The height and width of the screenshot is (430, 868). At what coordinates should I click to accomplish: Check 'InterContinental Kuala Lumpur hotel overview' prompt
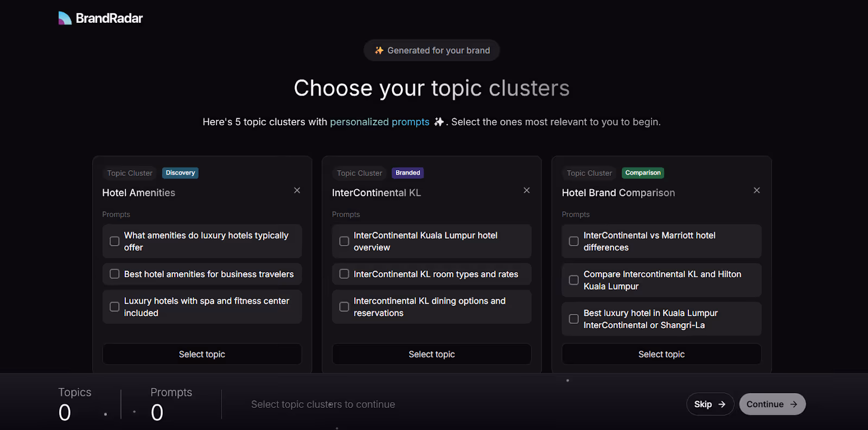tap(344, 241)
